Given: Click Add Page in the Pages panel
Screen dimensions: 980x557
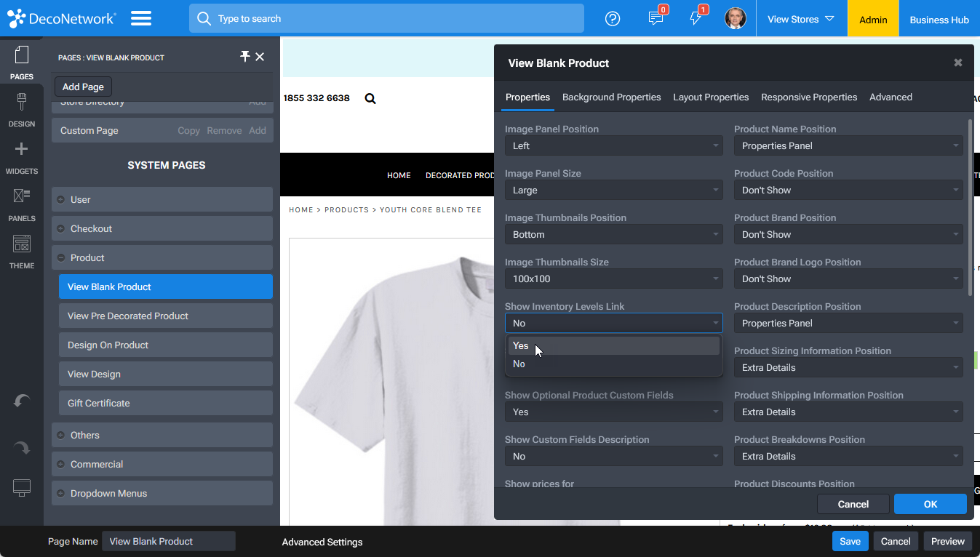Looking at the screenshot, I should click(x=82, y=86).
